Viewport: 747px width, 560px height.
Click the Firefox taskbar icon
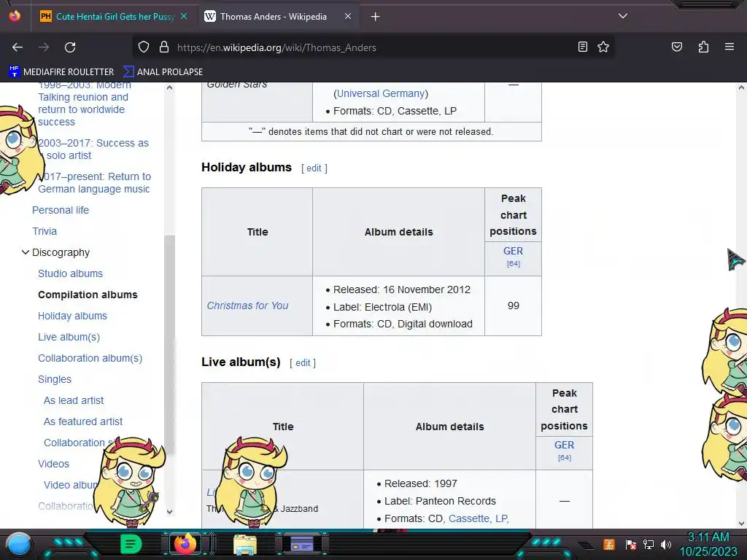pyautogui.click(x=185, y=544)
